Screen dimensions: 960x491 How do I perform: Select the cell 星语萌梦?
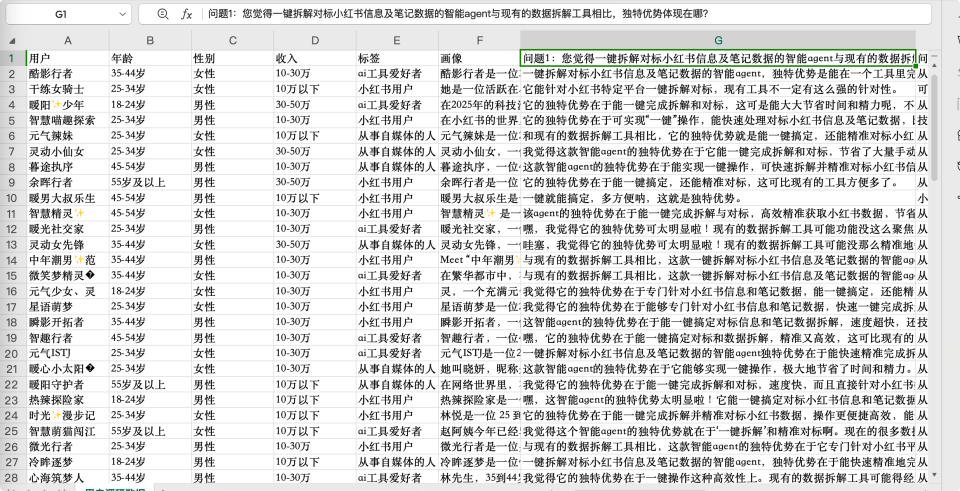point(68,307)
